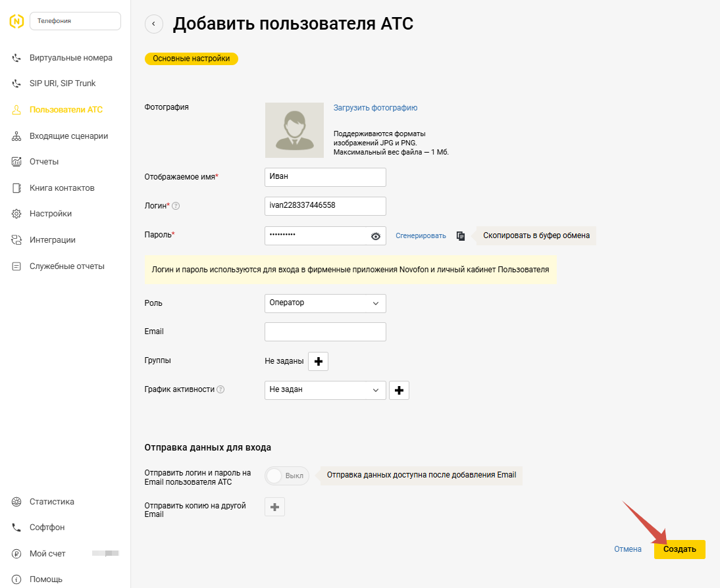Open the График активности dropdown
This screenshot has width=720, height=588.
click(325, 390)
